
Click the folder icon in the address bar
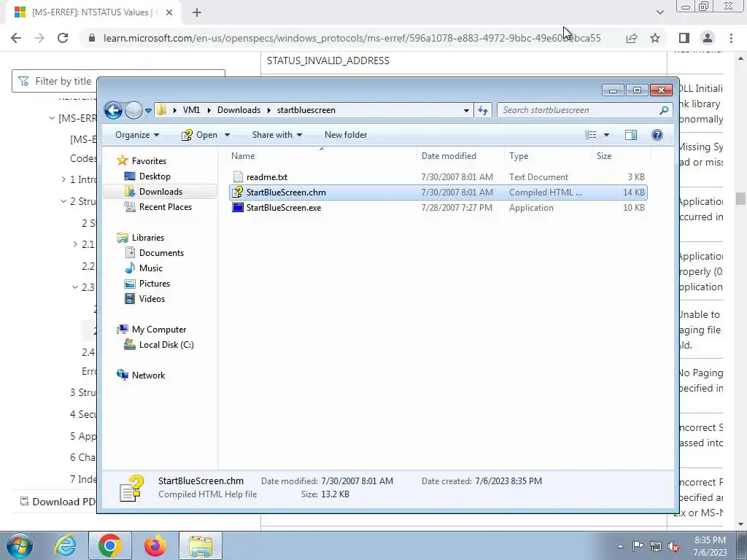(x=161, y=110)
